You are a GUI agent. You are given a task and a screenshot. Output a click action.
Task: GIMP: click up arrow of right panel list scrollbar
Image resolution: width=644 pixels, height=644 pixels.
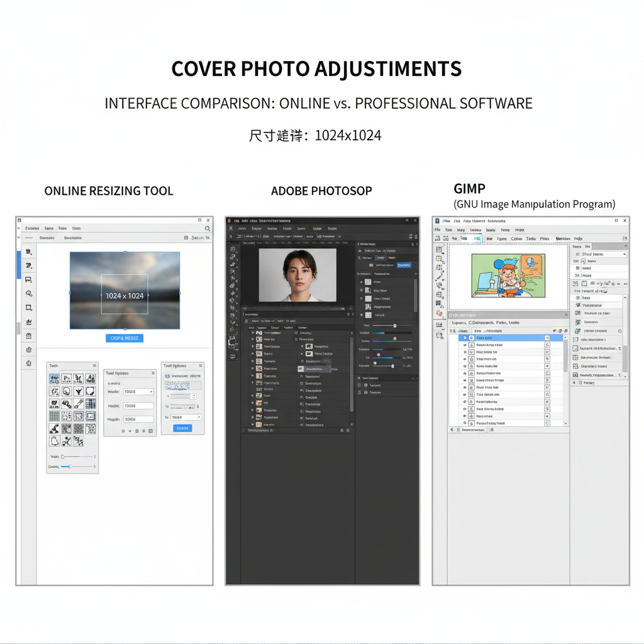point(625,297)
